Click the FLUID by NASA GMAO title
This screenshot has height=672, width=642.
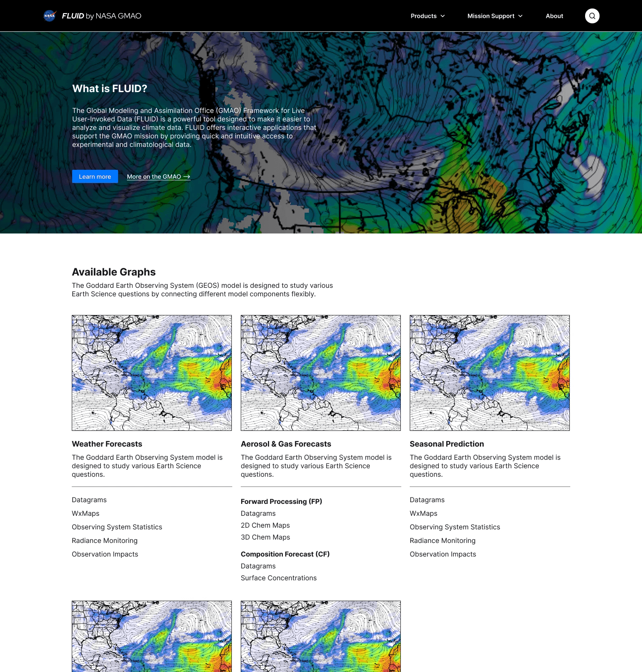101,16
